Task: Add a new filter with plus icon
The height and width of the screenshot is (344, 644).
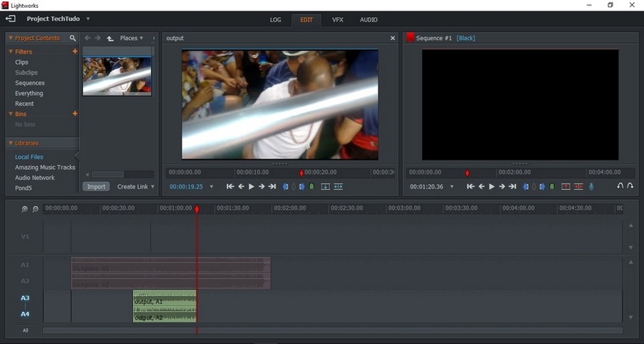Action: 75,51
